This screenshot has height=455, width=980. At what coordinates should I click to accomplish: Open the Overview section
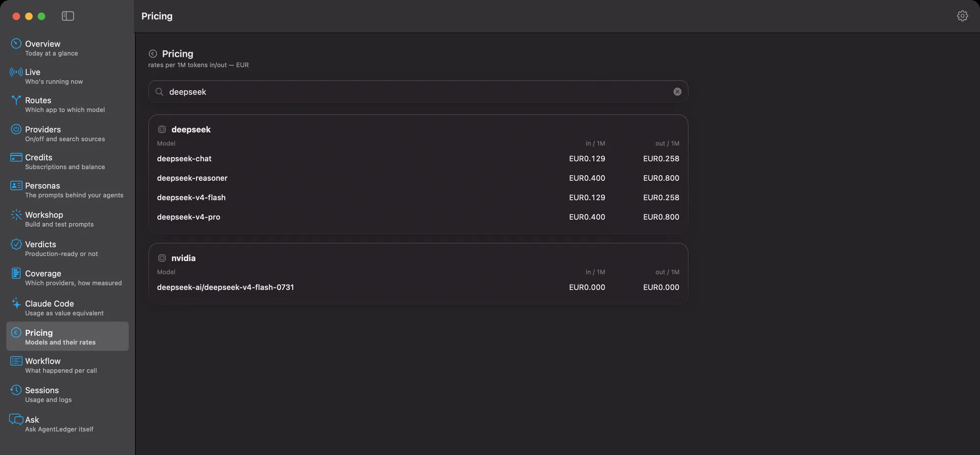coord(68,48)
